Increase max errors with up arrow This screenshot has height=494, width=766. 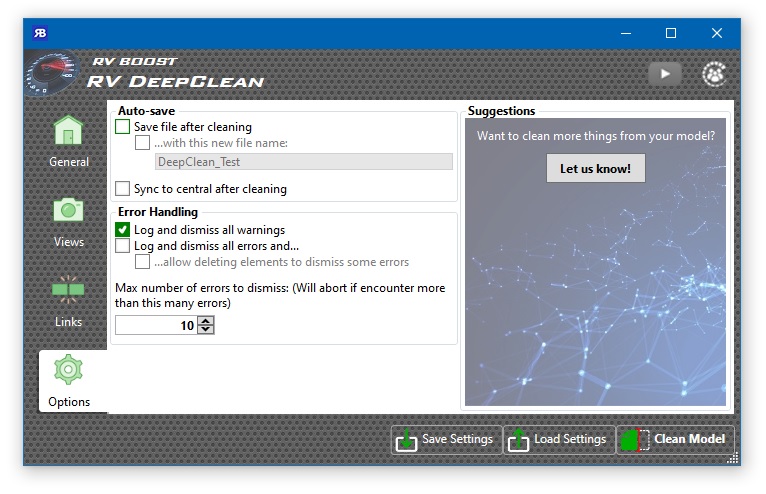click(x=206, y=321)
